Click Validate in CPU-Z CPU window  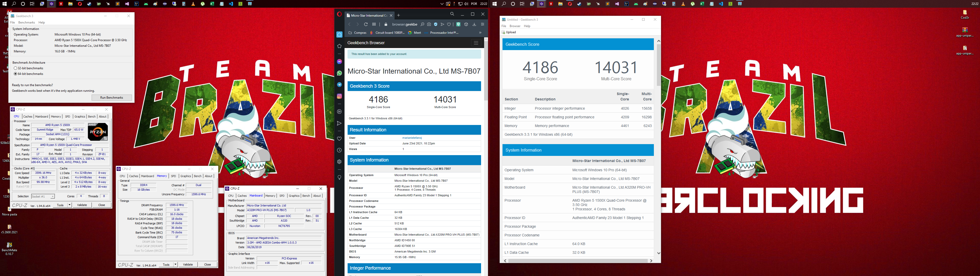(82, 205)
